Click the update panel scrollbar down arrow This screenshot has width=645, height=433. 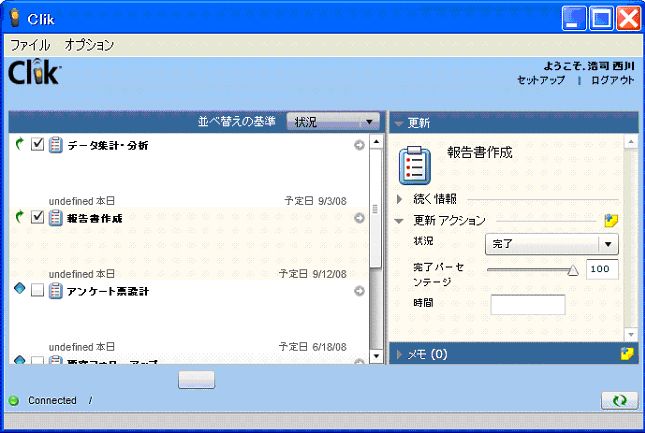tap(631, 333)
